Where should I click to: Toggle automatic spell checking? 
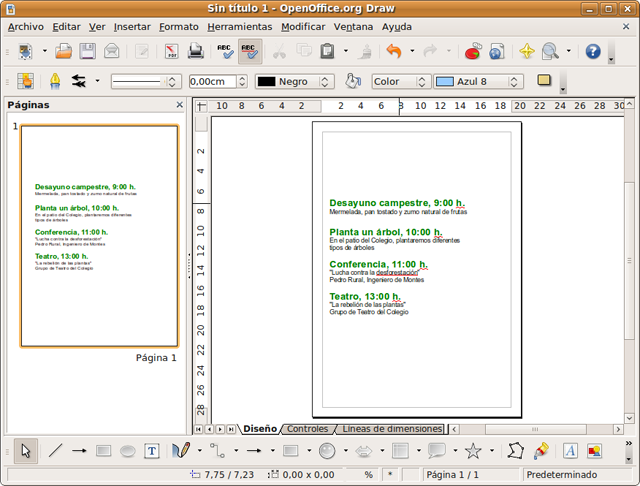click(250, 51)
